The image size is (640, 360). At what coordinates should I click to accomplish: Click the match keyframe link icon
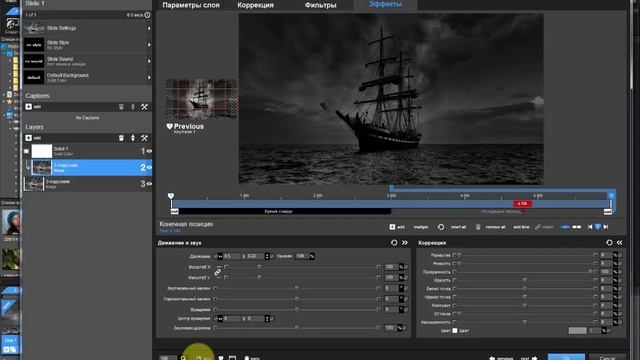click(x=538, y=227)
